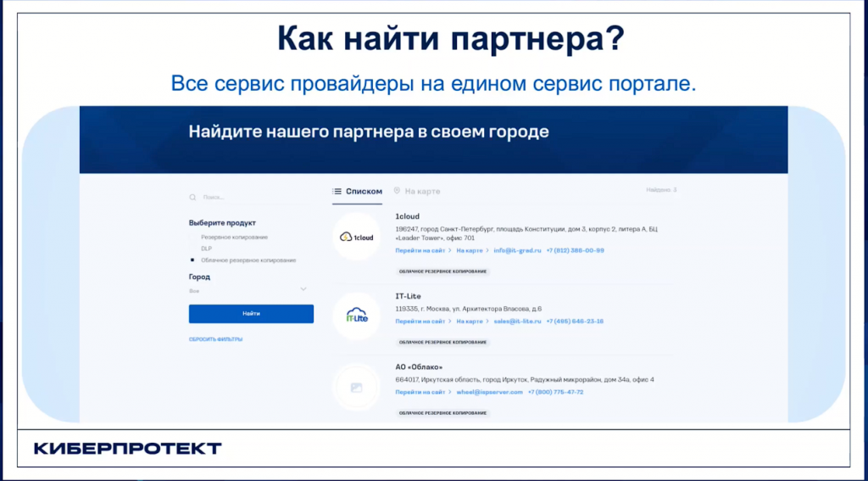Click sales@it-lite.ru email link
Image resolution: width=868 pixels, height=481 pixels.
(518, 322)
